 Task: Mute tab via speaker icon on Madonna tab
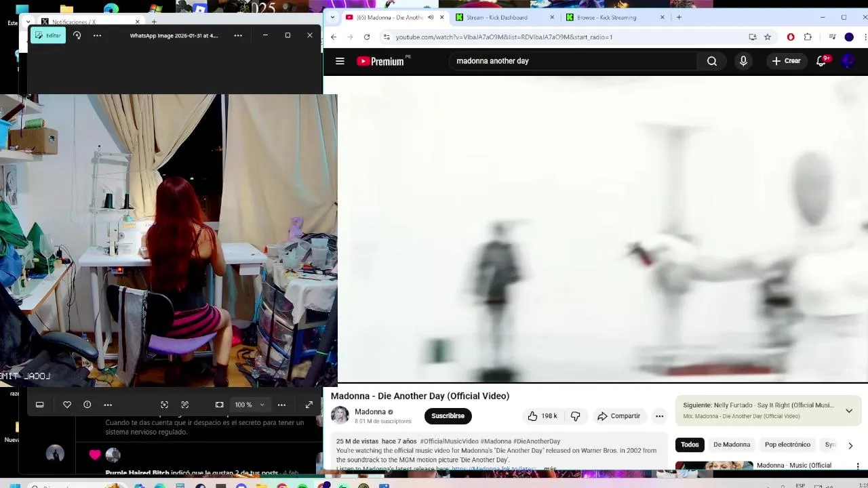[431, 18]
